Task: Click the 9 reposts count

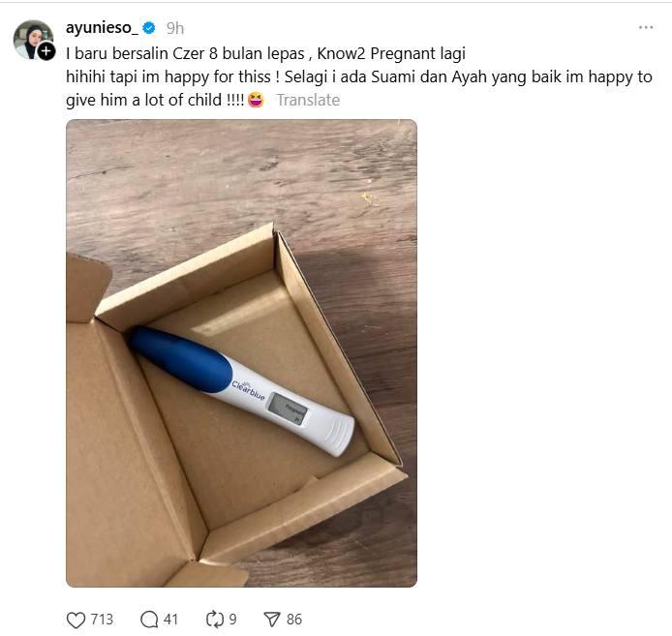Action: pyautogui.click(x=232, y=620)
